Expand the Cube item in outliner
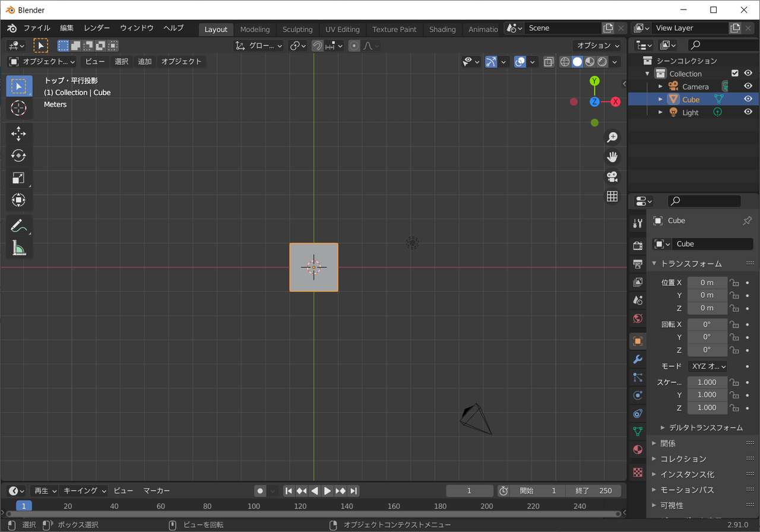 [x=660, y=100]
